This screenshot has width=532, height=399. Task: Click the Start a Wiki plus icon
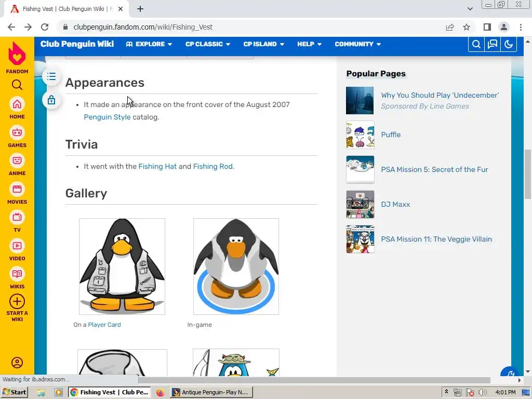tap(17, 301)
